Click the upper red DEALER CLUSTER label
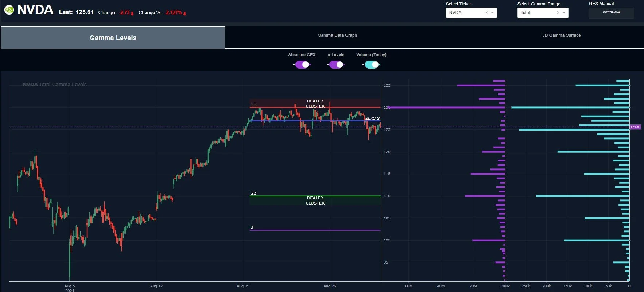This screenshot has width=644, height=292. pos(315,104)
